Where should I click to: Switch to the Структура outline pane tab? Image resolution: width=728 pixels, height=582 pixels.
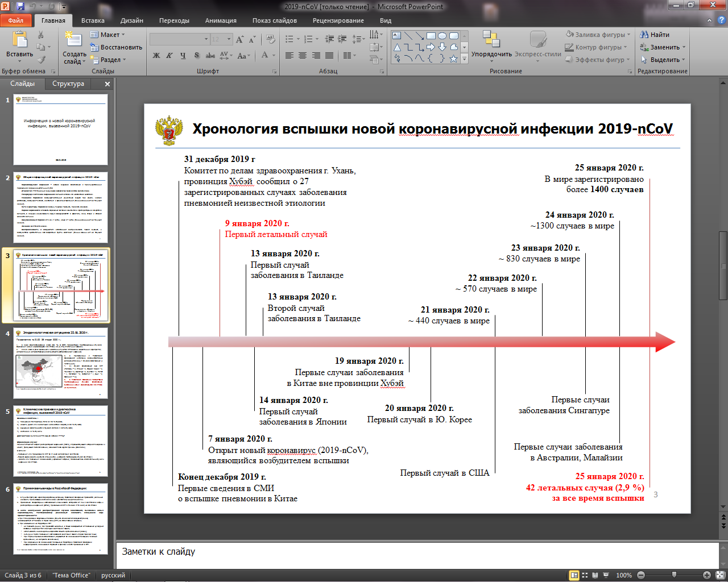click(x=68, y=84)
